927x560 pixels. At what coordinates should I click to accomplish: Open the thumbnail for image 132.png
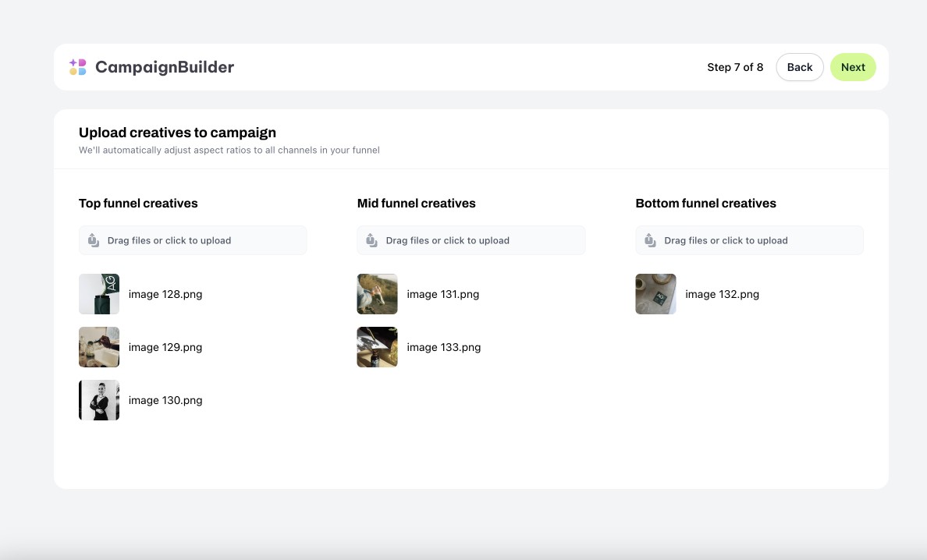coord(655,294)
